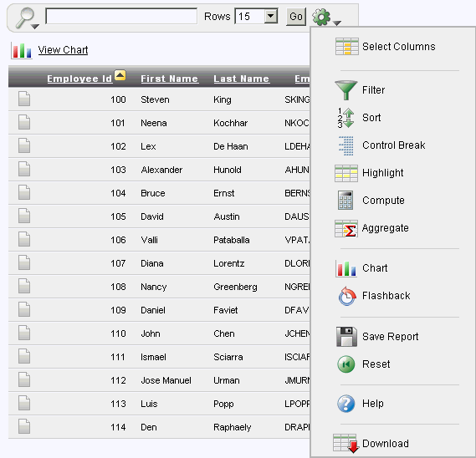
Task: Select Compute menu entry
Action: coord(383,201)
